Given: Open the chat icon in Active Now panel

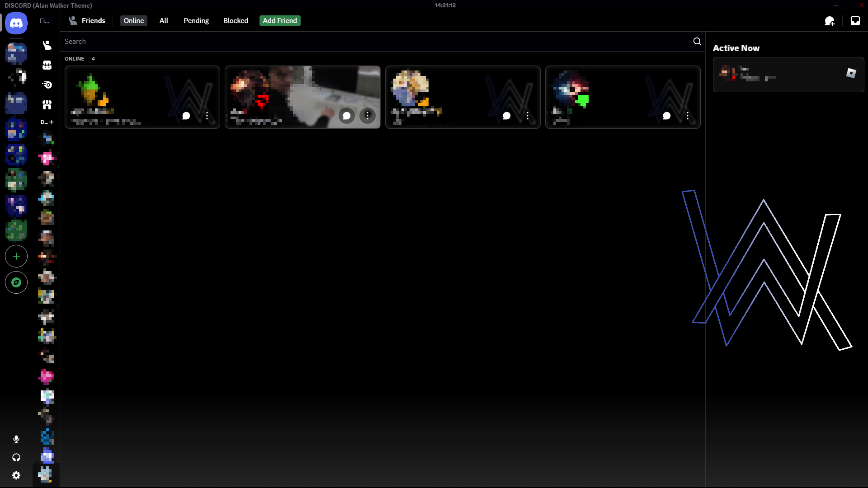Looking at the screenshot, I should (852, 74).
